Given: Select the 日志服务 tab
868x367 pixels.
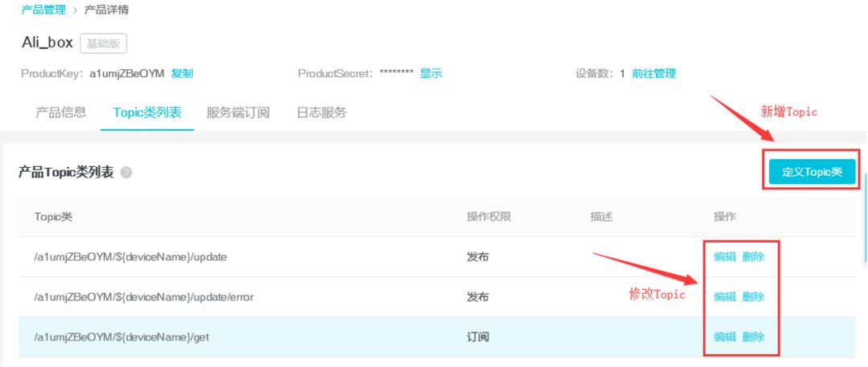Looking at the screenshot, I should [321, 112].
